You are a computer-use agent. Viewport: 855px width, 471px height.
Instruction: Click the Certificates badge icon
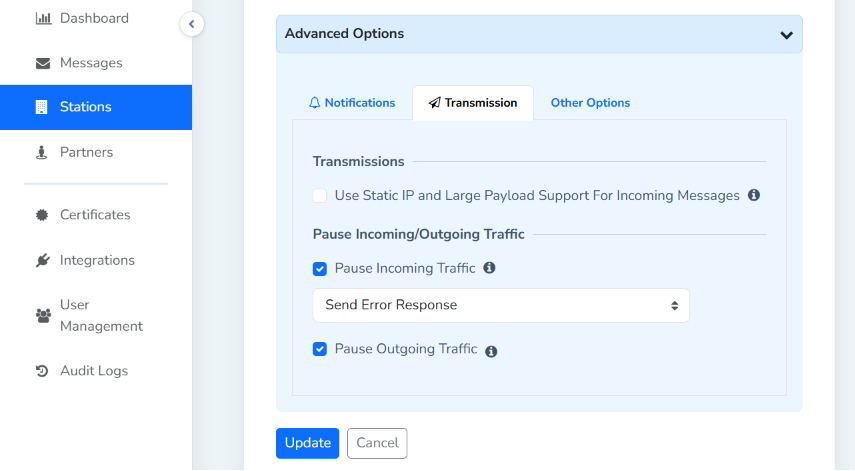pyautogui.click(x=42, y=215)
